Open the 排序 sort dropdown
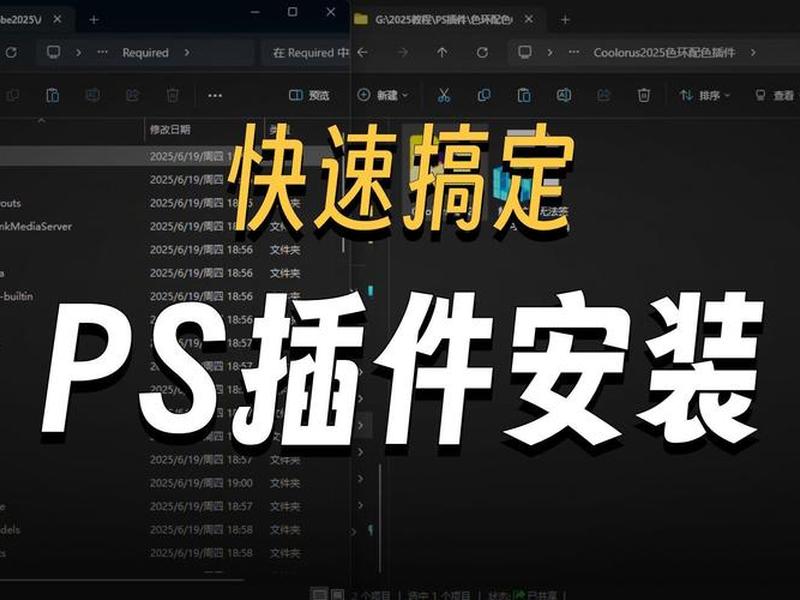This screenshot has height=600, width=800. [x=705, y=95]
